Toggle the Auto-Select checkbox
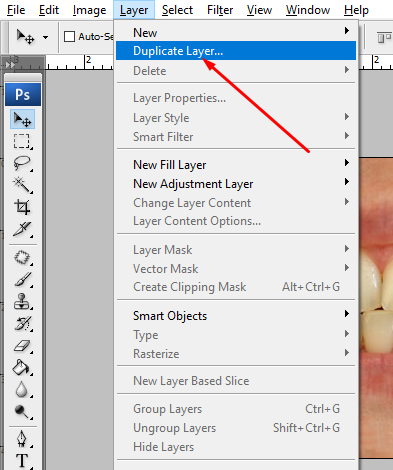The image size is (393, 470). coord(69,36)
